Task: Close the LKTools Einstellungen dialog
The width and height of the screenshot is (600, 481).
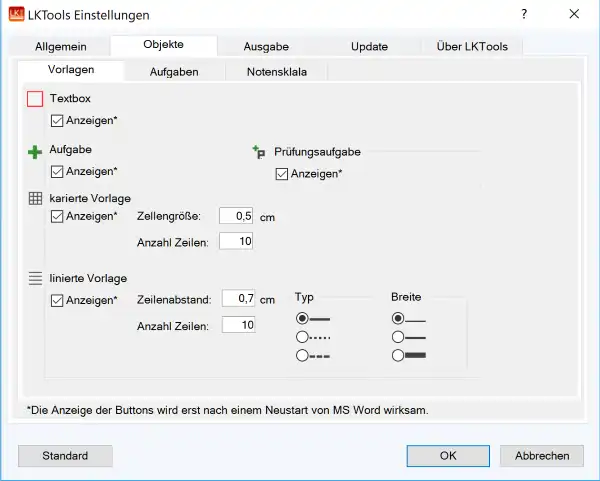Action: click(x=574, y=14)
